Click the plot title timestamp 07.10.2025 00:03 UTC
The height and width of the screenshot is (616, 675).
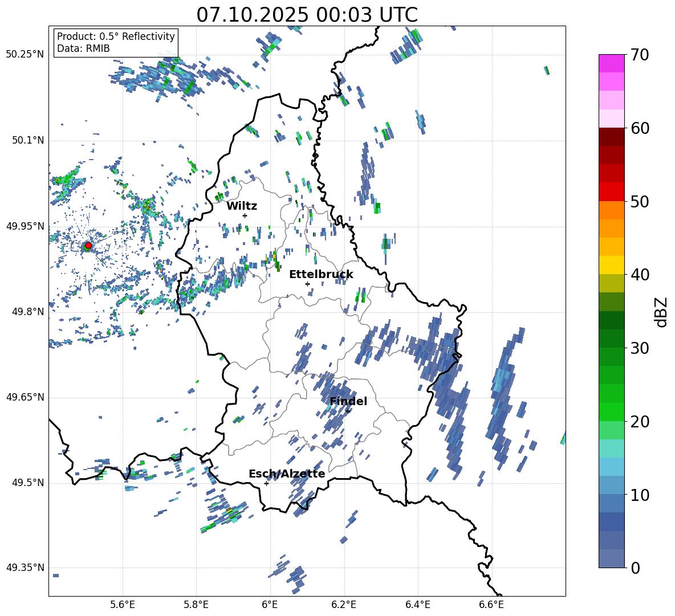point(307,15)
